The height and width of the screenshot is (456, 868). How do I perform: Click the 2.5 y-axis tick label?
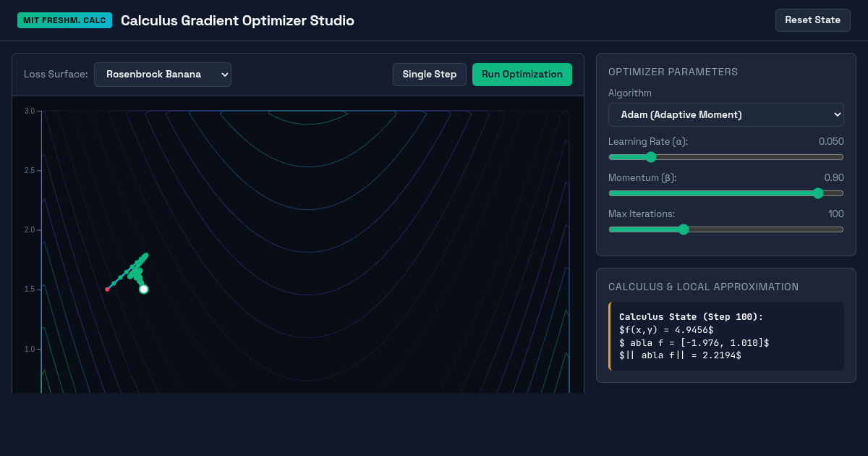(29, 170)
